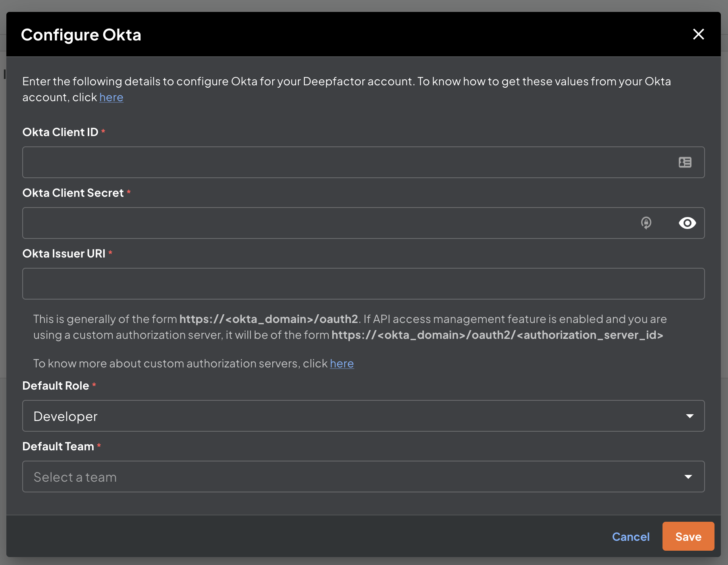Click the 'Okta Client ID' label text
The height and width of the screenshot is (565, 728).
pyautogui.click(x=60, y=132)
